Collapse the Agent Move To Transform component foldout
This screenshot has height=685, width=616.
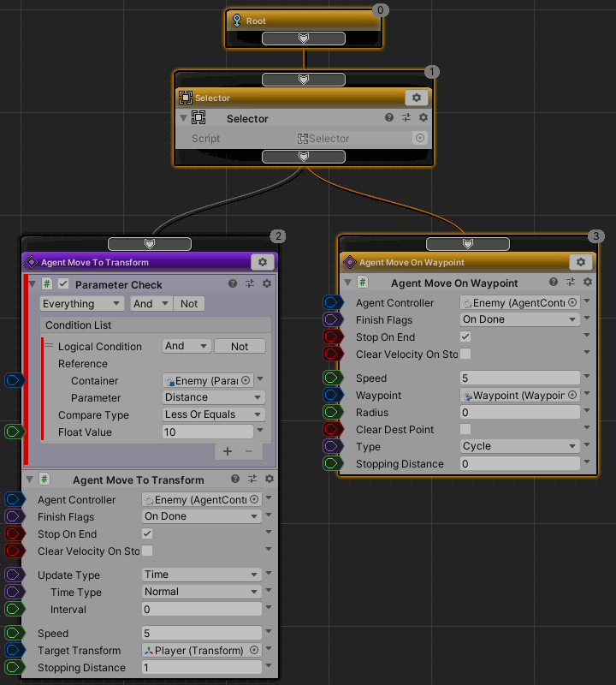(31, 479)
